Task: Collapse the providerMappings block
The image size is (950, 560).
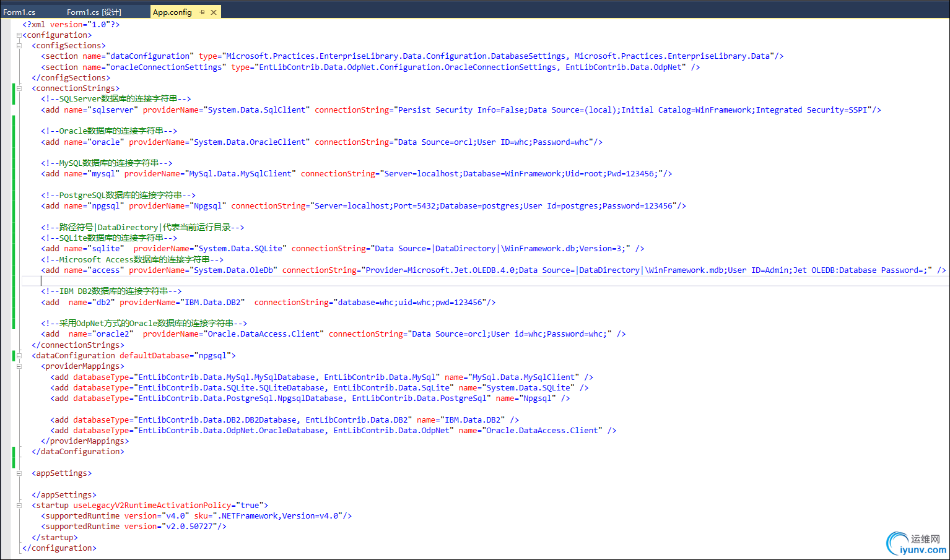Action: [19, 366]
